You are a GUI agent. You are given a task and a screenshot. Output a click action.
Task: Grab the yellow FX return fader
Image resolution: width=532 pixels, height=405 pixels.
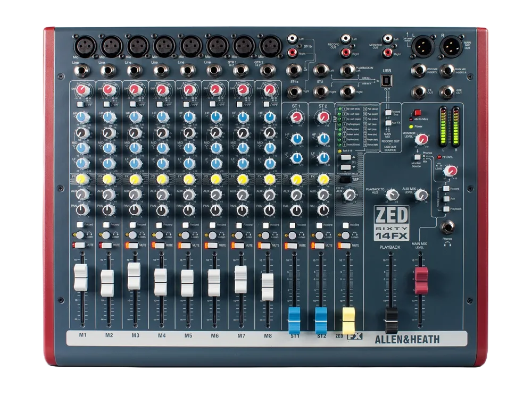pos(348,320)
